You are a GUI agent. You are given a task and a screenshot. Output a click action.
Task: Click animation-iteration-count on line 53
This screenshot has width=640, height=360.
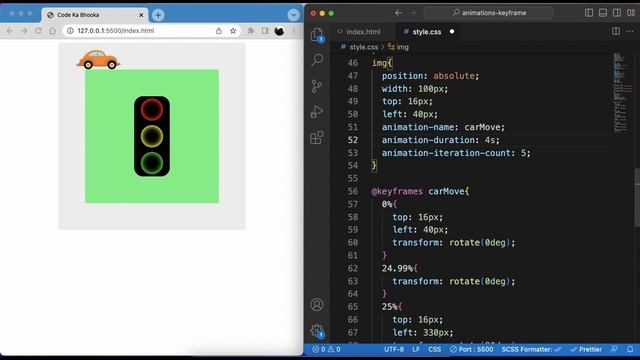pos(446,153)
